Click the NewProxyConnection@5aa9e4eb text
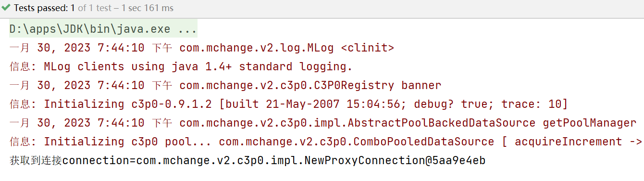644x181 pixels. (395, 160)
